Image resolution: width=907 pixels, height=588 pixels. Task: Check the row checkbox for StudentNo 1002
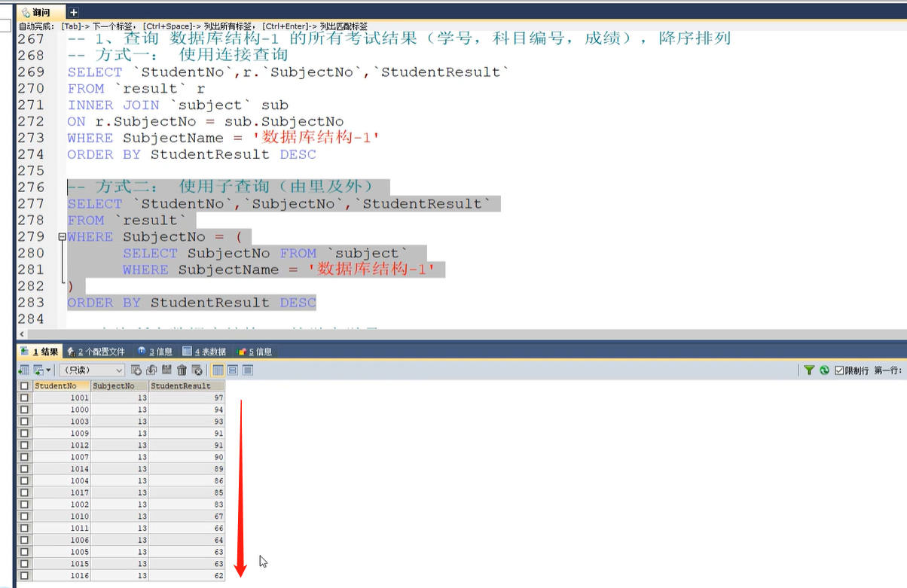click(x=24, y=504)
